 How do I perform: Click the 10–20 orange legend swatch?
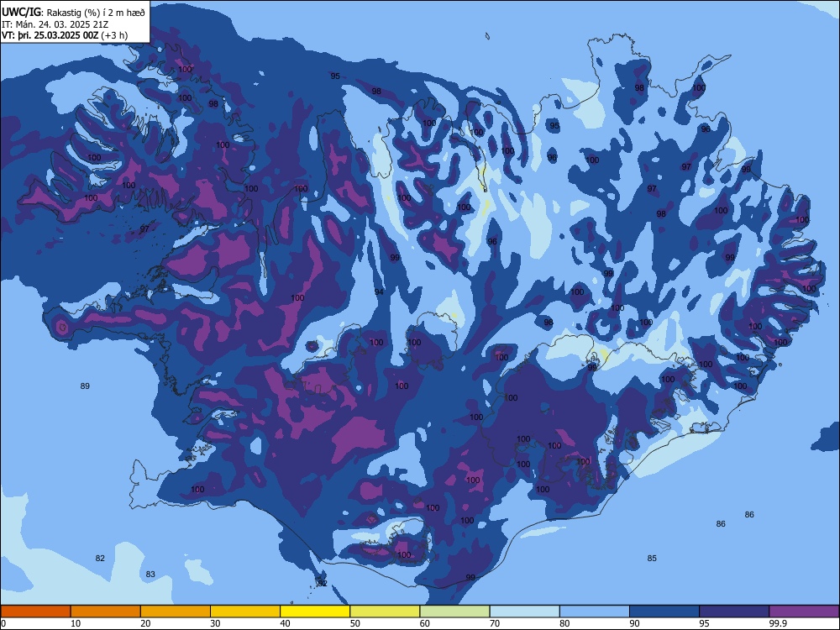click(x=106, y=612)
